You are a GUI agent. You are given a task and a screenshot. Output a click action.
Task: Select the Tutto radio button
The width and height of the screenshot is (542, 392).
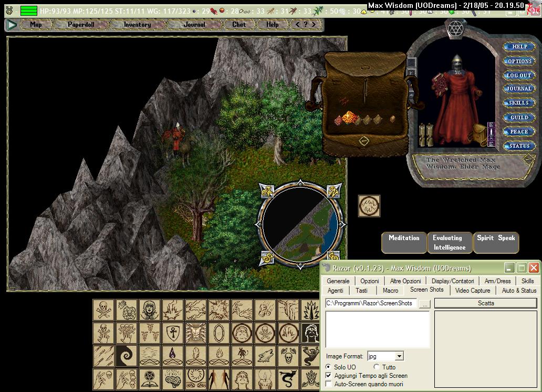(x=377, y=367)
